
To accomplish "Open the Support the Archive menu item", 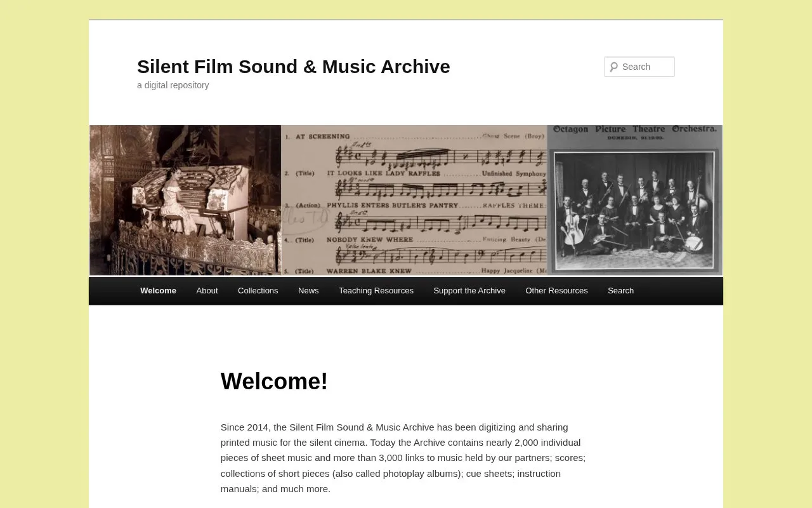I will pos(469,291).
